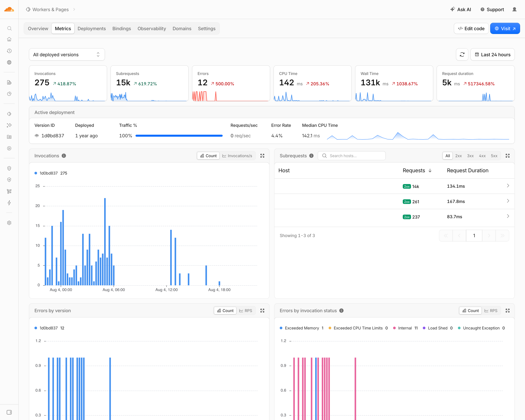
Task: Open recent history clock icon in sidebar
Action: pos(9,51)
